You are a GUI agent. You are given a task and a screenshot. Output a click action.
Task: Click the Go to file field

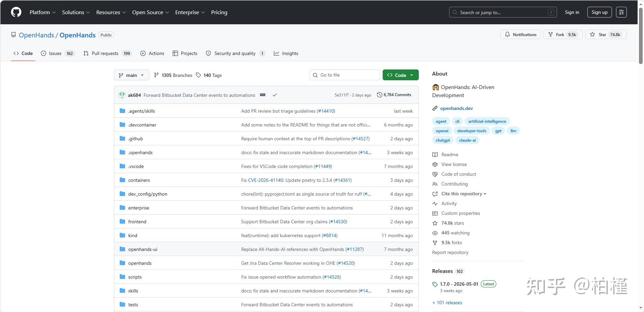(345, 75)
